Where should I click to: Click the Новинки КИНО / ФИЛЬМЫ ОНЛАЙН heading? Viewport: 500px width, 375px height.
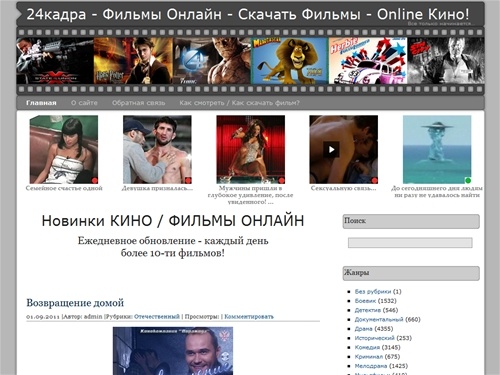click(173, 221)
